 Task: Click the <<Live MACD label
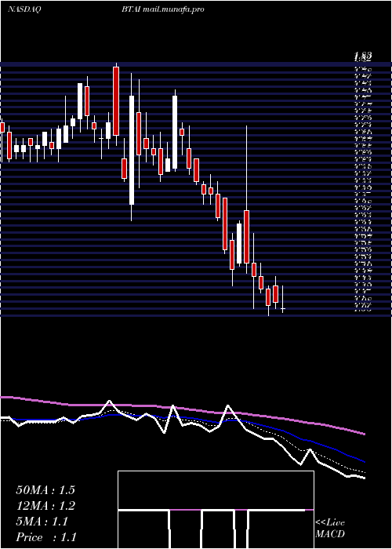(x=330, y=528)
